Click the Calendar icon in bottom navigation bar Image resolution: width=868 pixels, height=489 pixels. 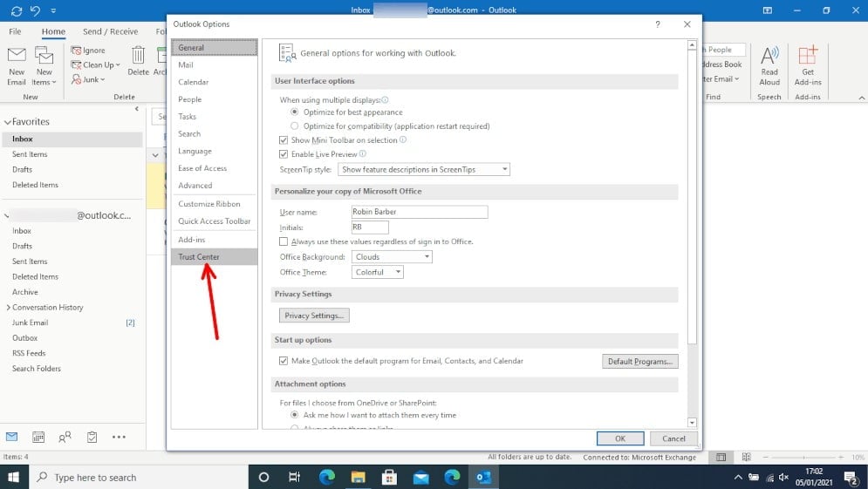(38, 437)
